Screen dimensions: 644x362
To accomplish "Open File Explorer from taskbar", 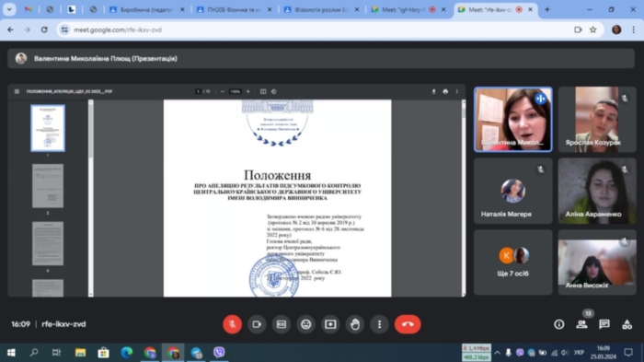I will tap(81, 353).
